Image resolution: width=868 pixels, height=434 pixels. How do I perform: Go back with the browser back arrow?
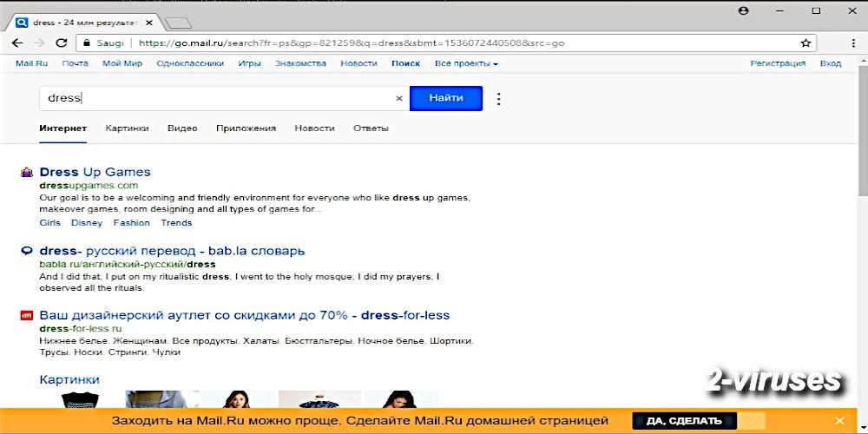click(x=17, y=43)
